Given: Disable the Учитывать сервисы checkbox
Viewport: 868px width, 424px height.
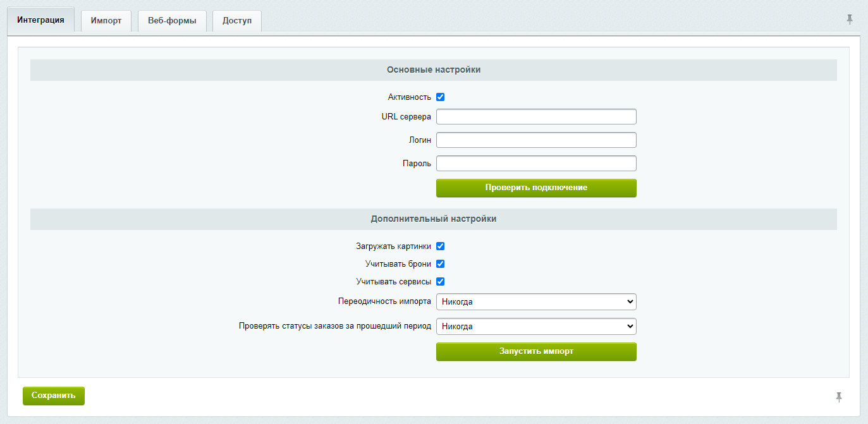Looking at the screenshot, I should coord(441,282).
